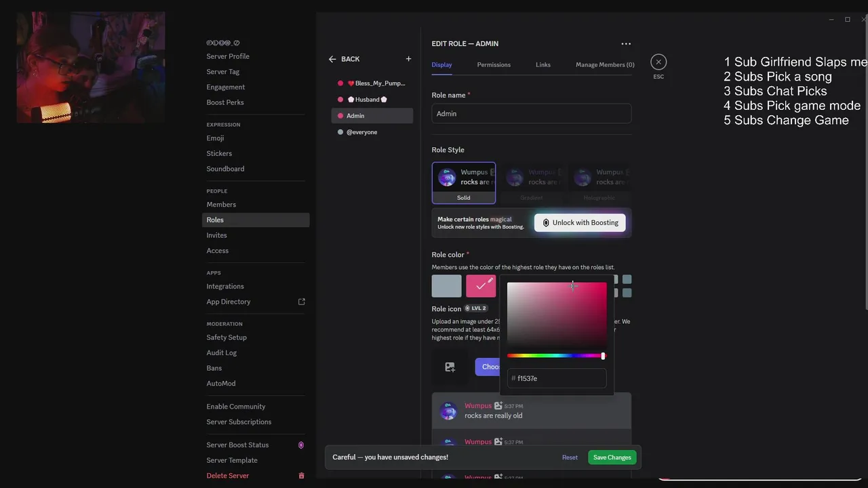Viewport: 868px width, 488px height.
Task: Open the Manage Members (0) tab
Action: [605, 64]
